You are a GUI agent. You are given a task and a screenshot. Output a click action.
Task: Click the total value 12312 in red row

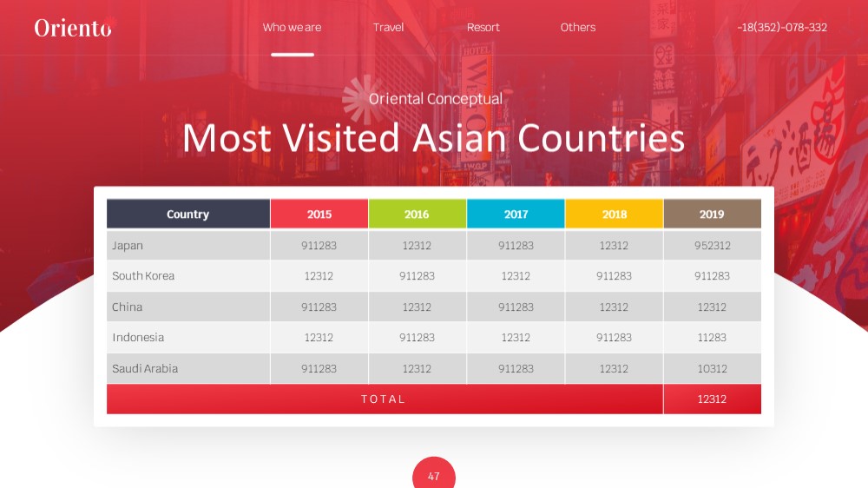point(712,399)
